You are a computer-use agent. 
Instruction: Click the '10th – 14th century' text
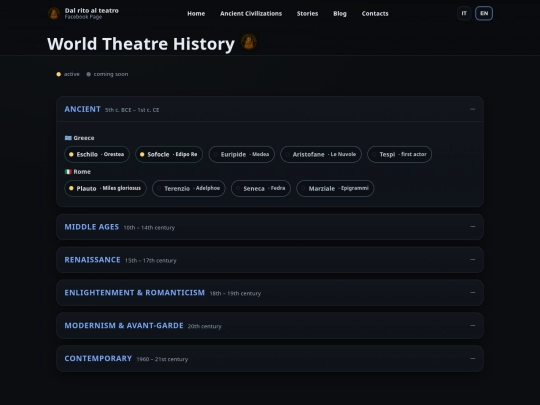149,228
